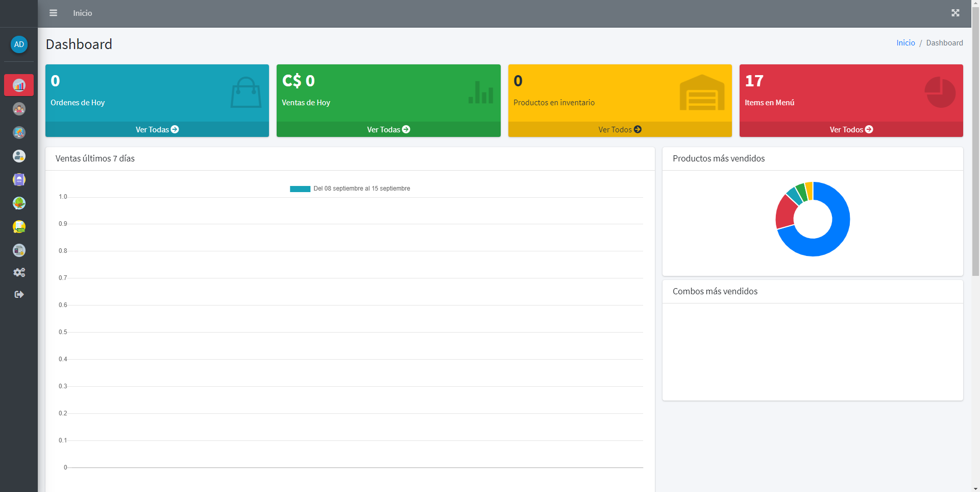Open the settings gears sidebar icon
The image size is (980, 492).
click(19, 272)
